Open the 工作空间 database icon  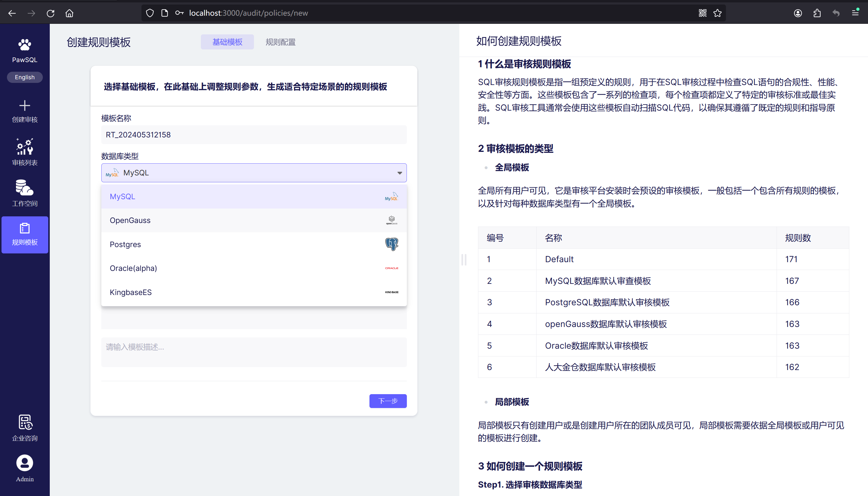pos(24,188)
